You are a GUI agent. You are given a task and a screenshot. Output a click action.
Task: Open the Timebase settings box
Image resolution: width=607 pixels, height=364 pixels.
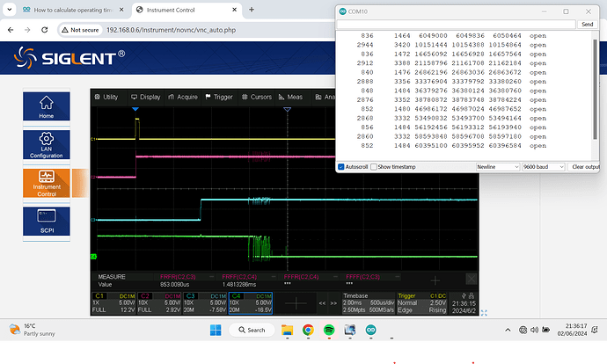tap(368, 302)
